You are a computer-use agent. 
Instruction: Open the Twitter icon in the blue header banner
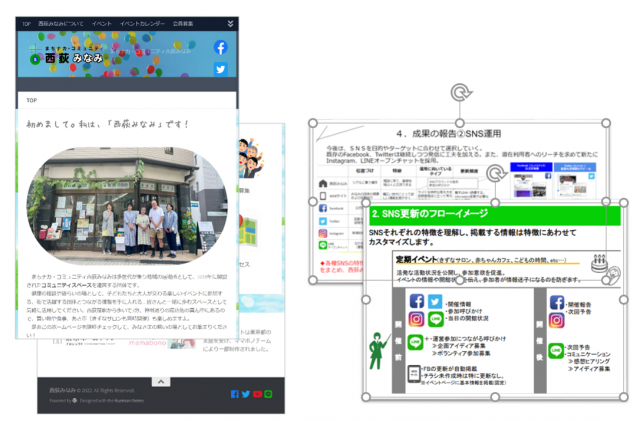(220, 69)
